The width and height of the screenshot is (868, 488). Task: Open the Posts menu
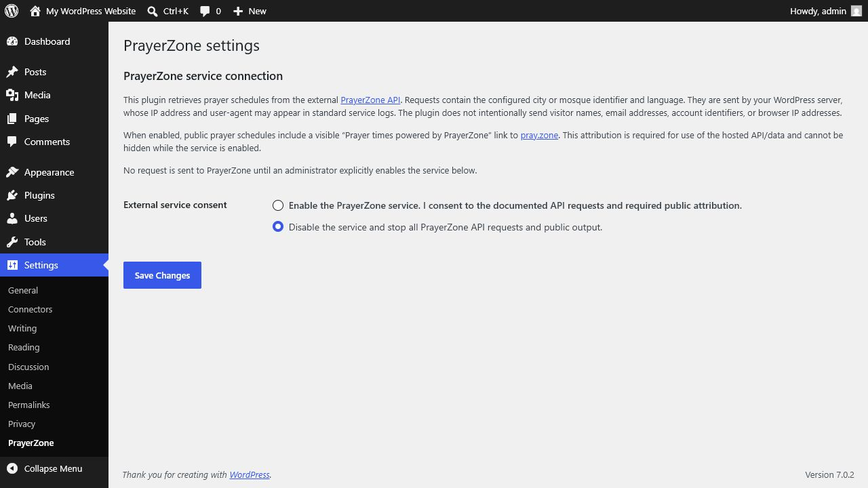tap(54, 72)
